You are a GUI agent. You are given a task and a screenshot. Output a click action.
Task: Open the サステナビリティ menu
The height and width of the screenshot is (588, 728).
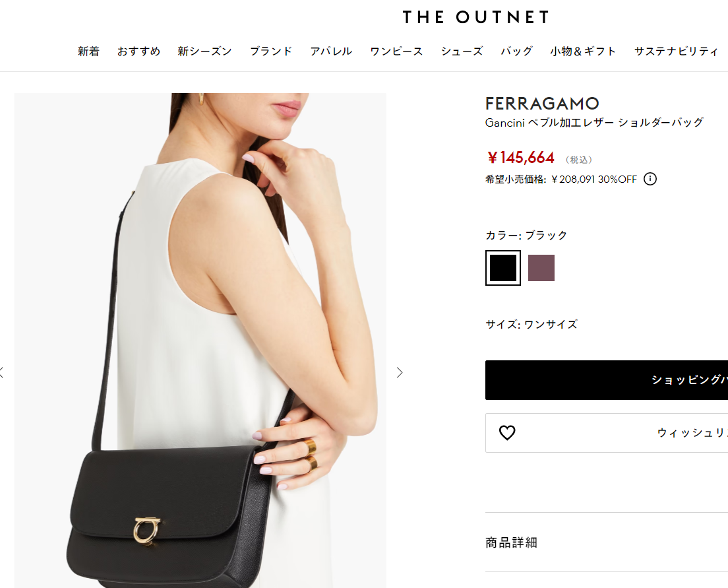[x=676, y=51]
